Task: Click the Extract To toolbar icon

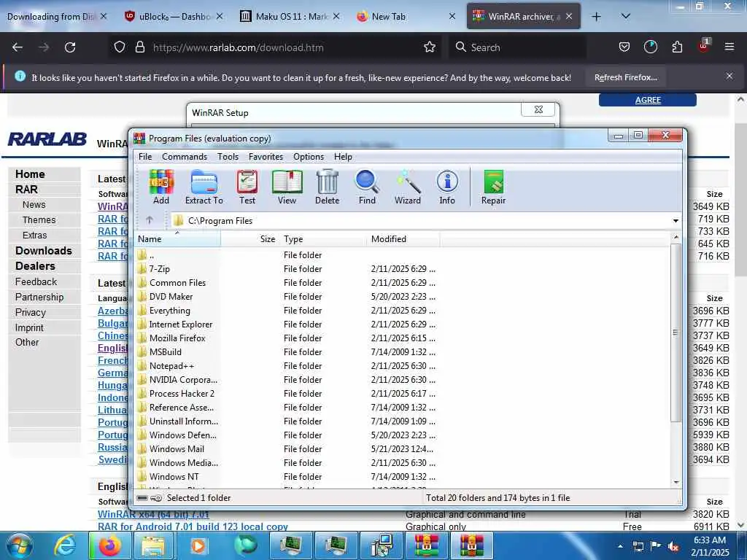Action: click(204, 187)
